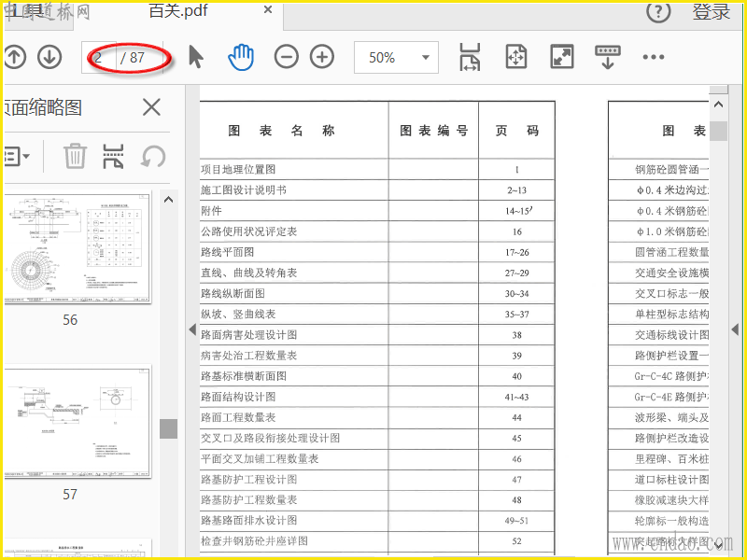Click the 路线平面图 row
The height and width of the screenshot is (560, 747).
click(x=377, y=252)
